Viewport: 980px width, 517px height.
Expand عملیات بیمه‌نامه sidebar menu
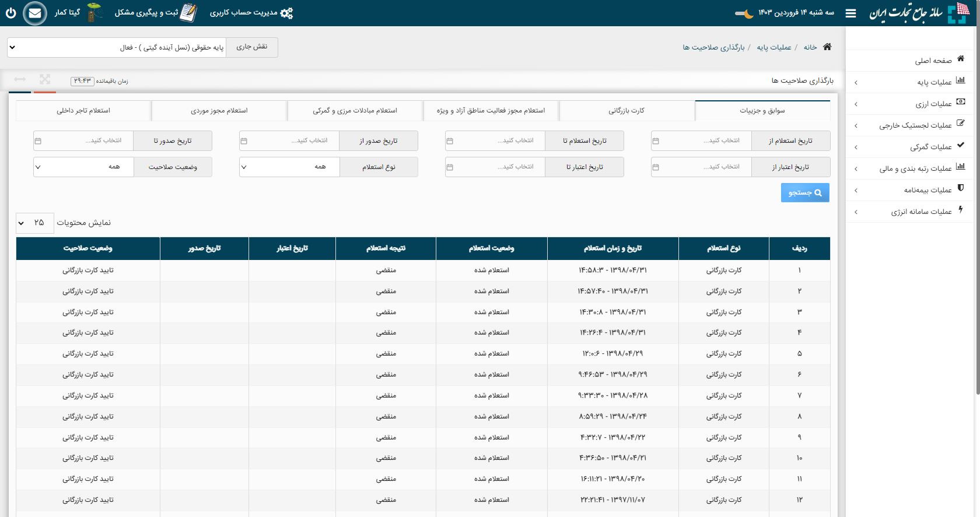[x=910, y=190]
